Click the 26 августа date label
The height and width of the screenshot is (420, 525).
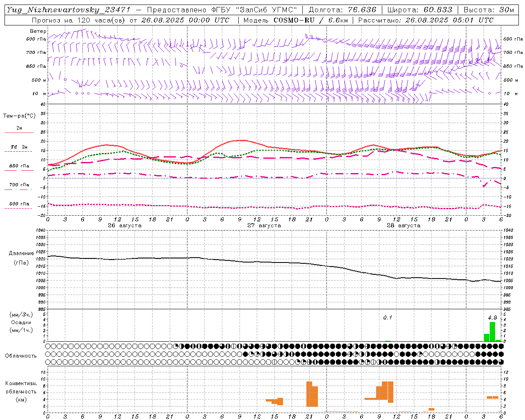coord(125,226)
